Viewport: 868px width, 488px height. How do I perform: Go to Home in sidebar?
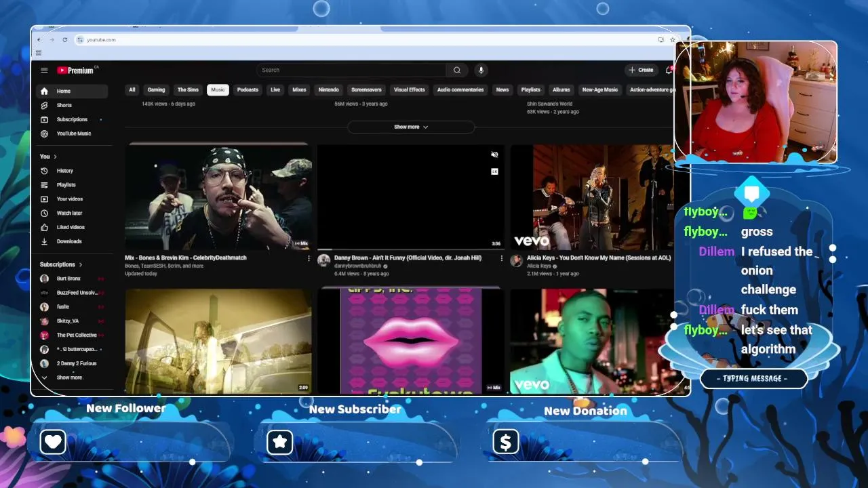(73, 91)
